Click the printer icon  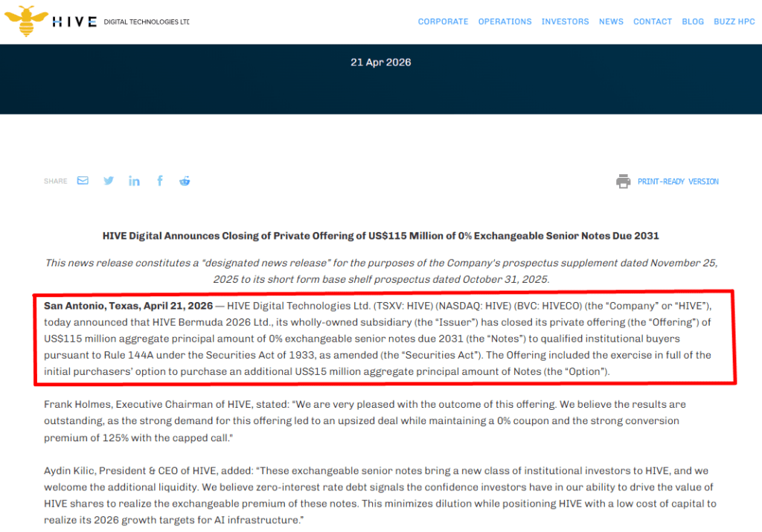click(x=623, y=182)
